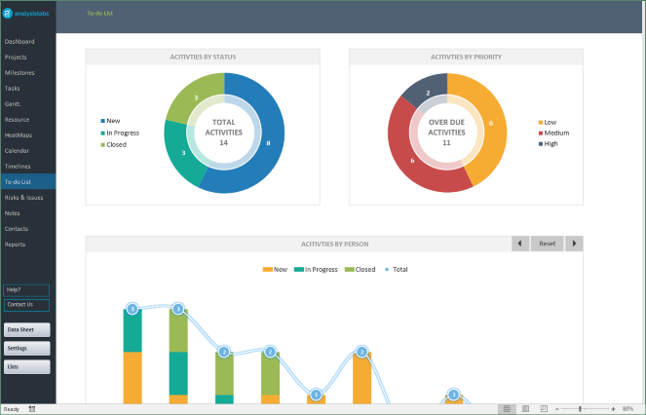Click the 80% zoom level
Viewport: 646px width, 415px height.
click(x=627, y=409)
